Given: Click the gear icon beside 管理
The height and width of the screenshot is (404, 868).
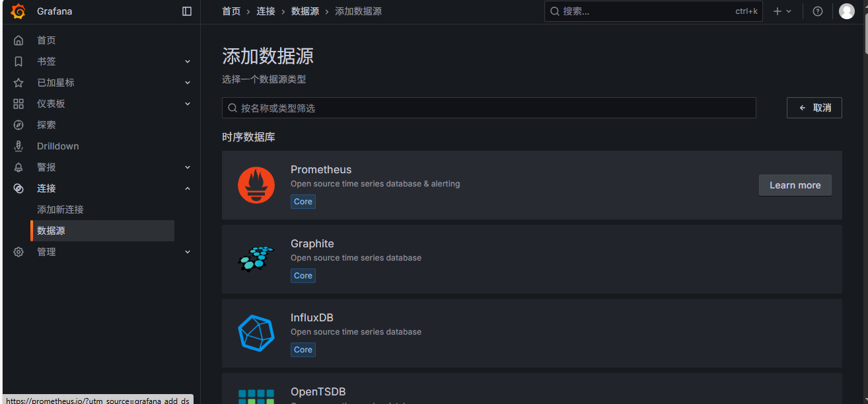Looking at the screenshot, I should click(x=18, y=252).
